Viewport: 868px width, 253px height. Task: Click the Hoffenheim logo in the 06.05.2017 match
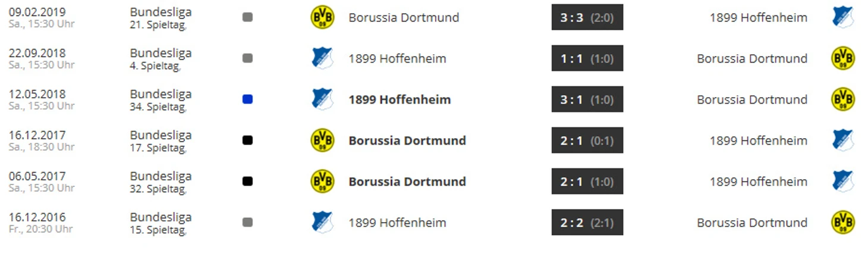click(842, 182)
